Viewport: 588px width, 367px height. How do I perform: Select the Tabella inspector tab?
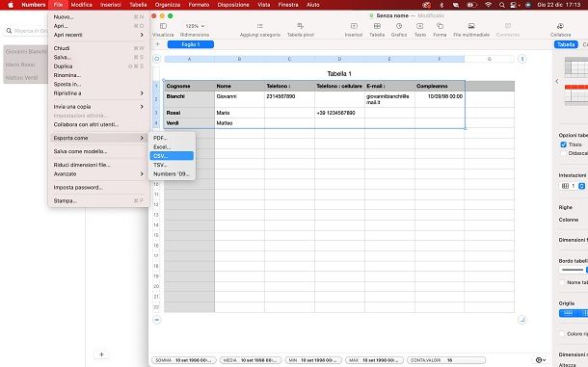[x=566, y=44]
